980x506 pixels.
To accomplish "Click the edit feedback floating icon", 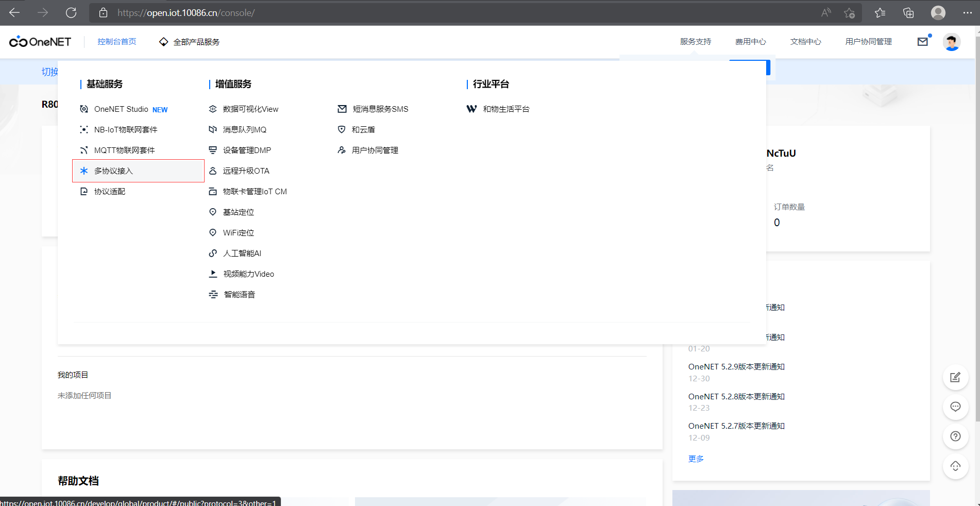I will [955, 377].
